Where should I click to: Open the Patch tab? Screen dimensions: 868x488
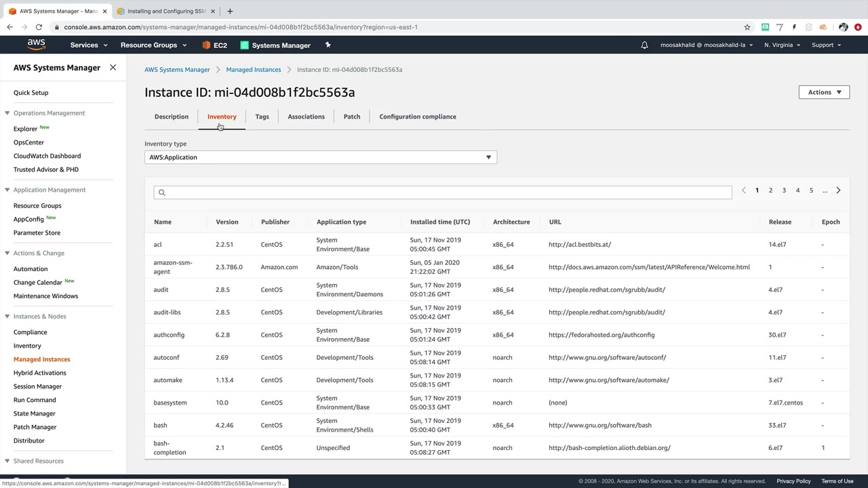click(x=352, y=117)
